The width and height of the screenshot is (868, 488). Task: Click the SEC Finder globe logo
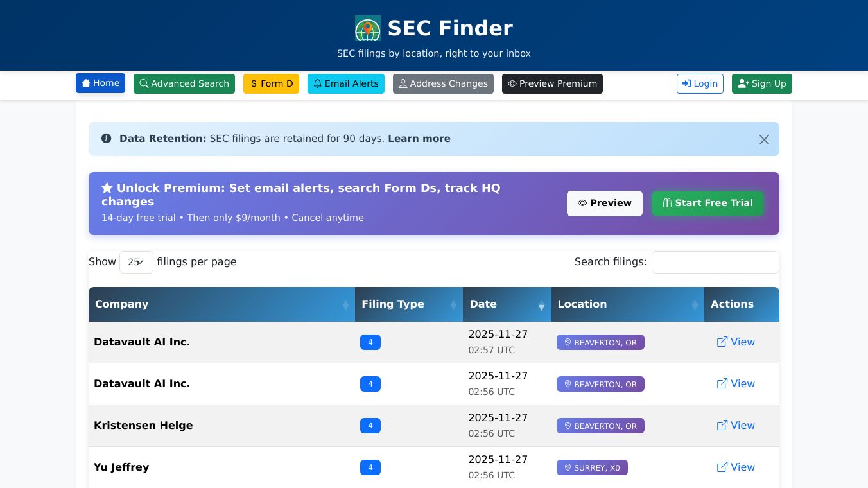(x=367, y=28)
